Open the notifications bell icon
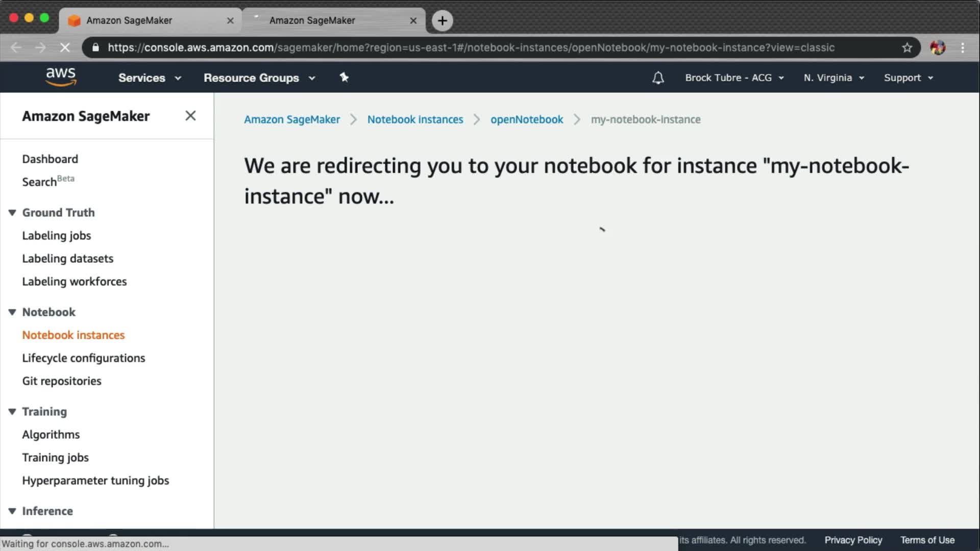This screenshot has height=551, width=980. tap(658, 78)
